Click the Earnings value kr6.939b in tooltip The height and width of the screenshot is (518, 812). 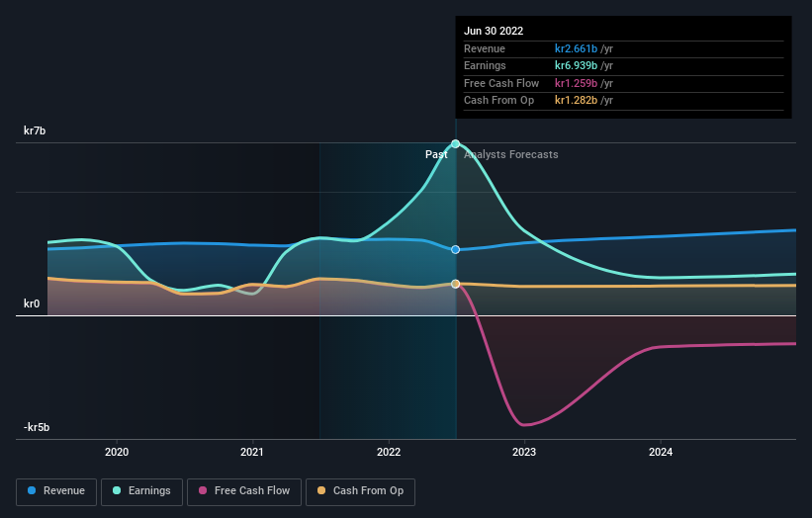click(x=576, y=65)
